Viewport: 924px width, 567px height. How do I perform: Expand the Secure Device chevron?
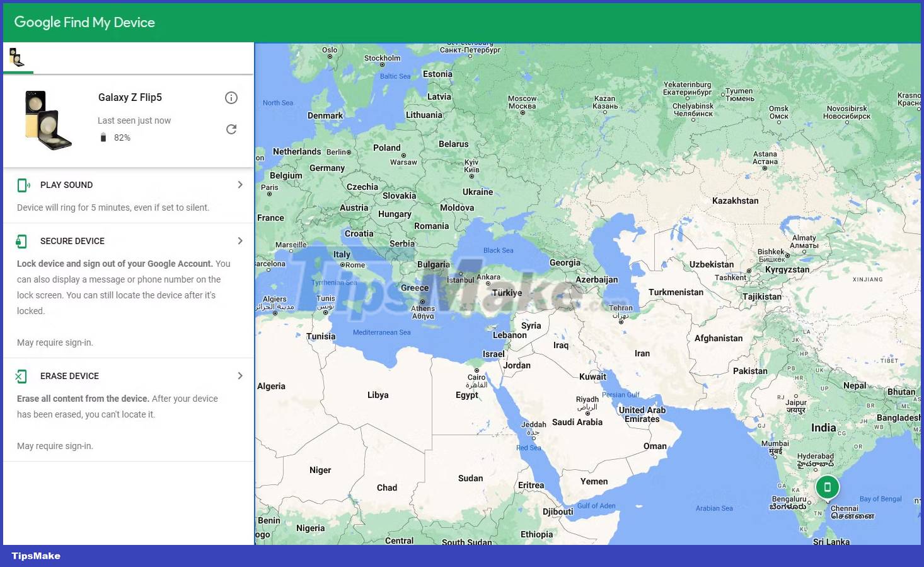pos(240,241)
